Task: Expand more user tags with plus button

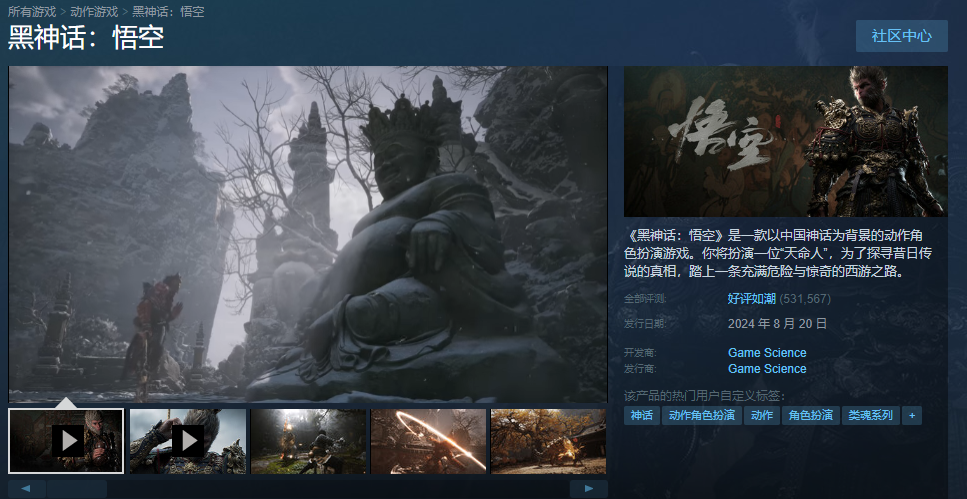Action: pos(911,415)
